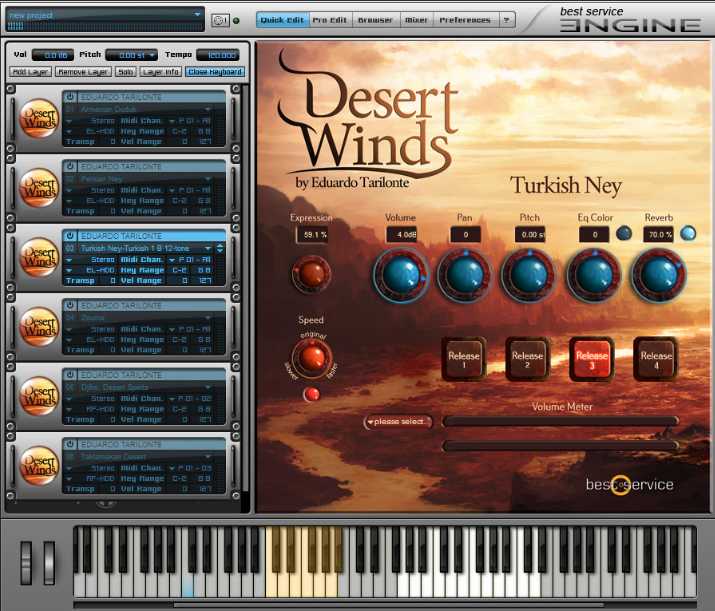Open the help question mark tab
715x611 pixels.
coord(506,20)
